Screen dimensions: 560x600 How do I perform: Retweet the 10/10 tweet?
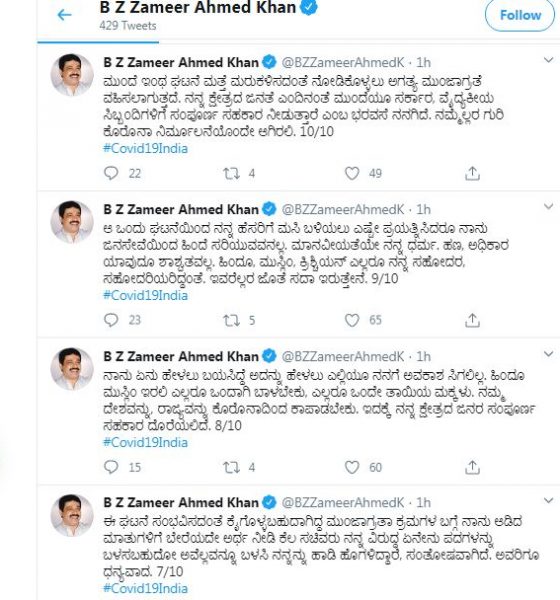pyautogui.click(x=232, y=174)
